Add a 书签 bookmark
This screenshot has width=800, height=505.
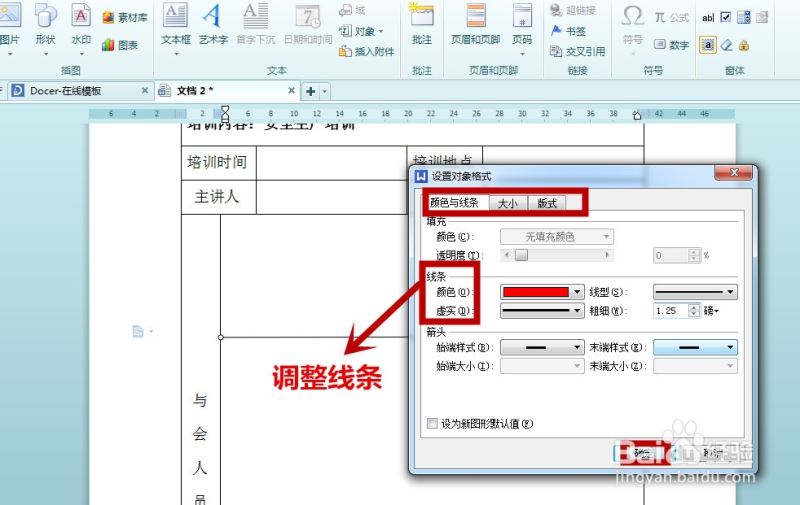[x=568, y=31]
